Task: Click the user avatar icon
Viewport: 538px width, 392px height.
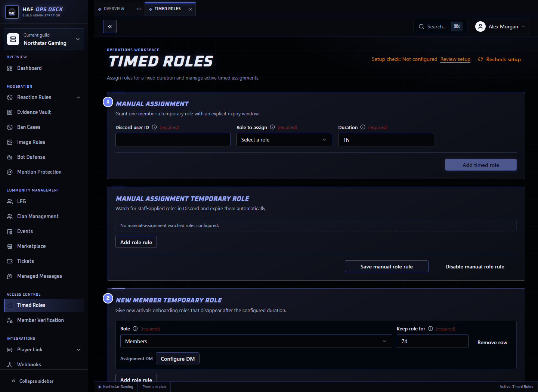Action: [480, 27]
